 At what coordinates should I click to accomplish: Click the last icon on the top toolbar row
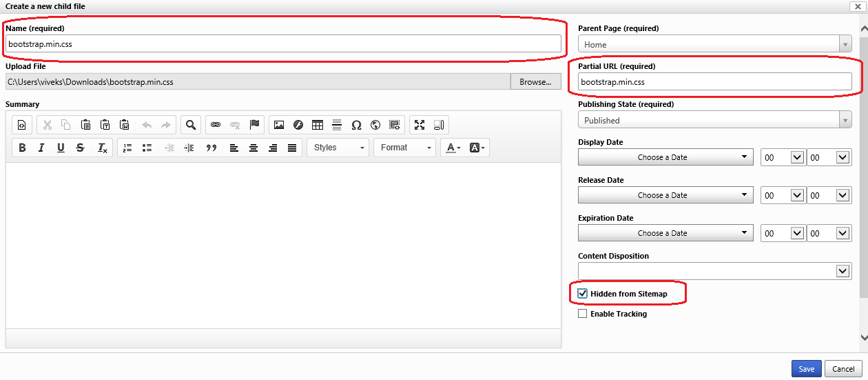coord(439,125)
